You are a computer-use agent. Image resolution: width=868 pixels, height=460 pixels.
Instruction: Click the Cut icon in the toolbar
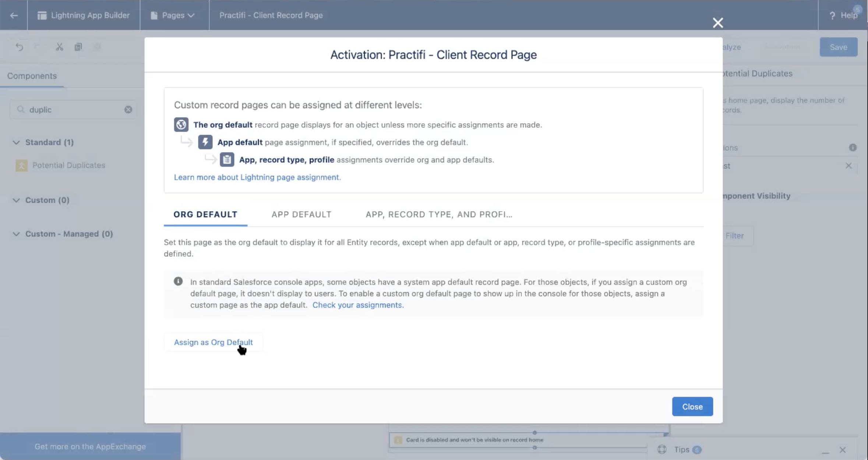pyautogui.click(x=59, y=47)
